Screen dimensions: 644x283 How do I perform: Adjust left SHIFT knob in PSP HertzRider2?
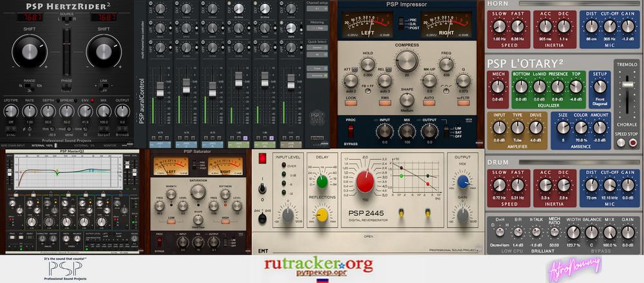pos(30,52)
